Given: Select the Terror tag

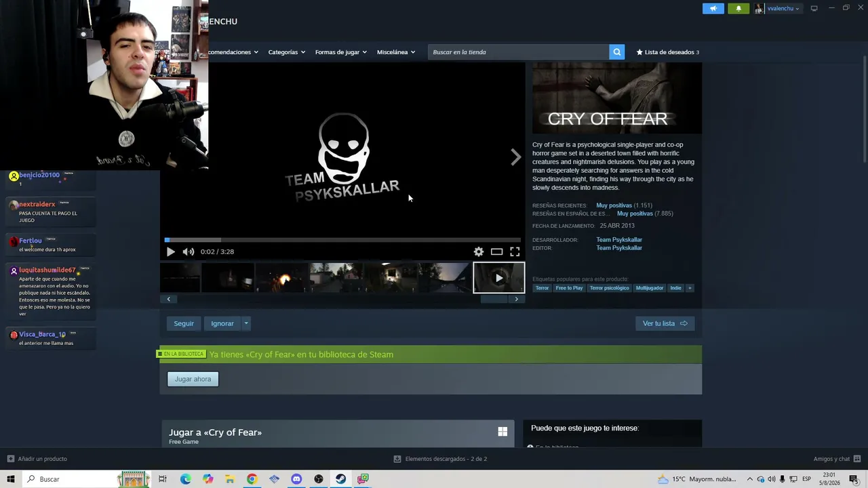Looking at the screenshot, I should [542, 288].
